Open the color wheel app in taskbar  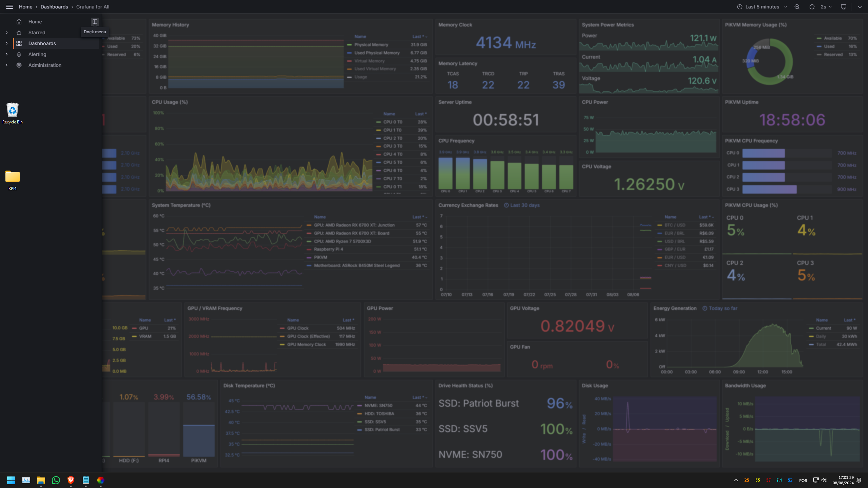point(101,480)
